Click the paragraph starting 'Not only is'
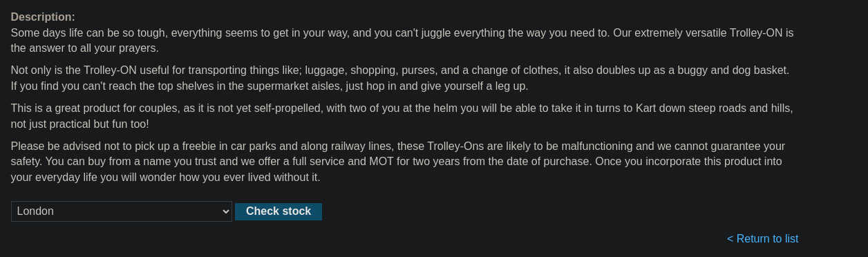The image size is (868, 257). tap(400, 78)
